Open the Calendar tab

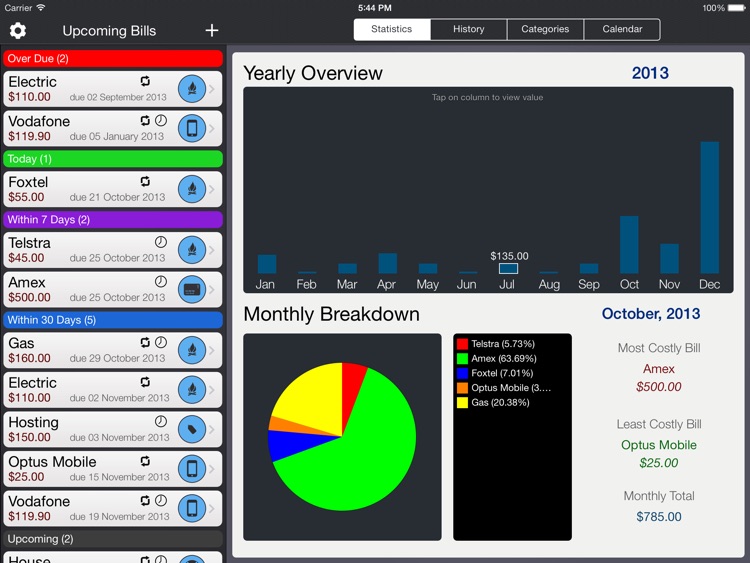point(622,29)
